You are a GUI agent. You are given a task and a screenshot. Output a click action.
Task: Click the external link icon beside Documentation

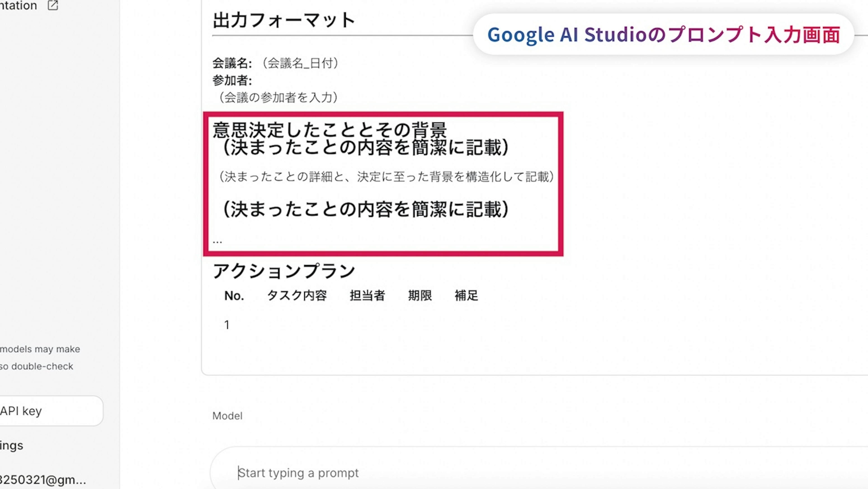(x=53, y=5)
